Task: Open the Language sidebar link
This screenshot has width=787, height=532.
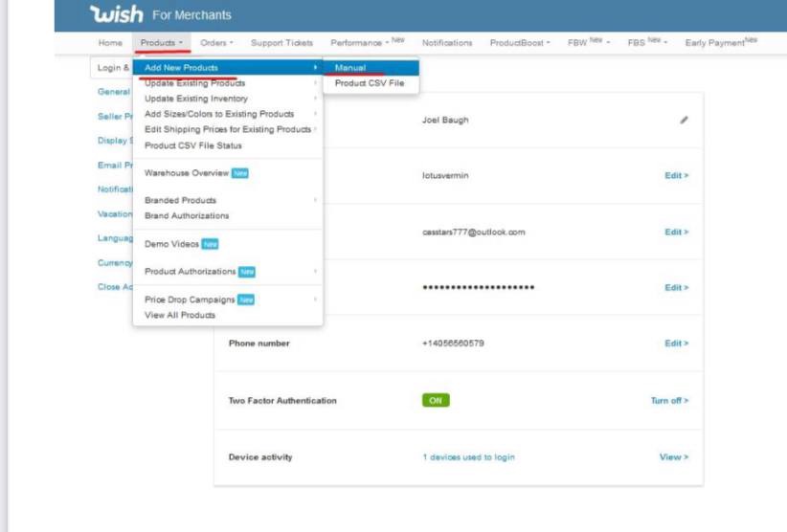Action: pyautogui.click(x=115, y=237)
